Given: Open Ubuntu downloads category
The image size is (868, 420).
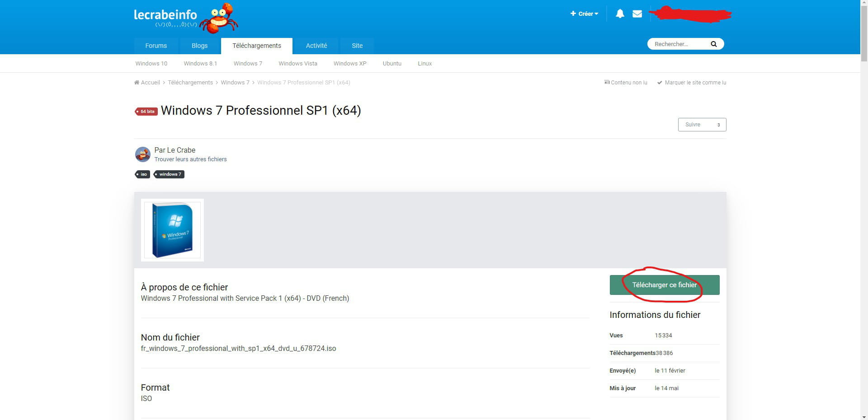Looking at the screenshot, I should coord(392,63).
